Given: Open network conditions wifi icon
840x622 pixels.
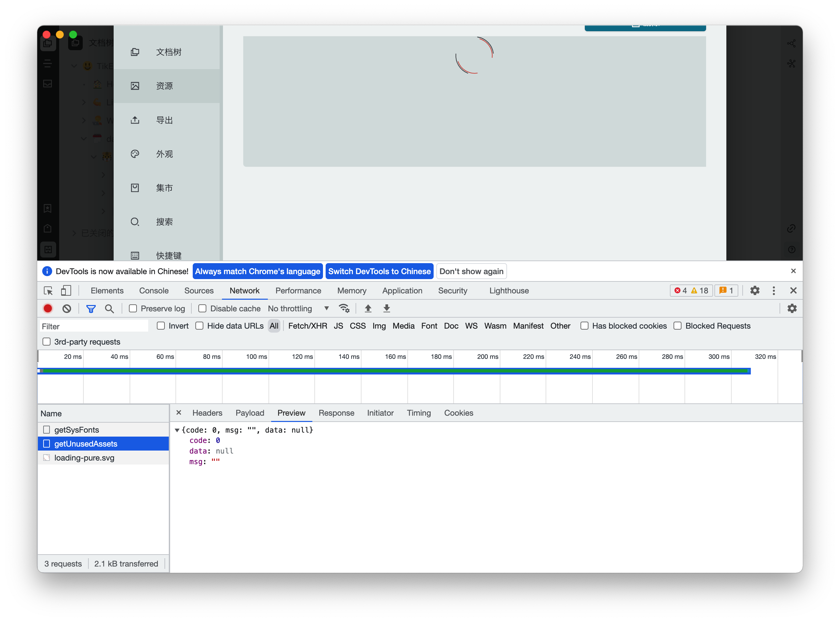Looking at the screenshot, I should click(x=344, y=309).
